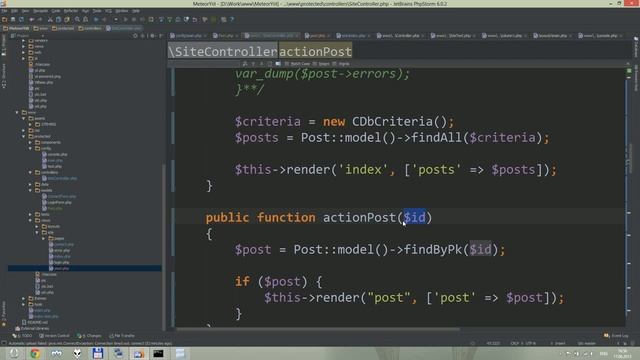
Task: Click the Run green arrow icon
Action: [125, 19]
